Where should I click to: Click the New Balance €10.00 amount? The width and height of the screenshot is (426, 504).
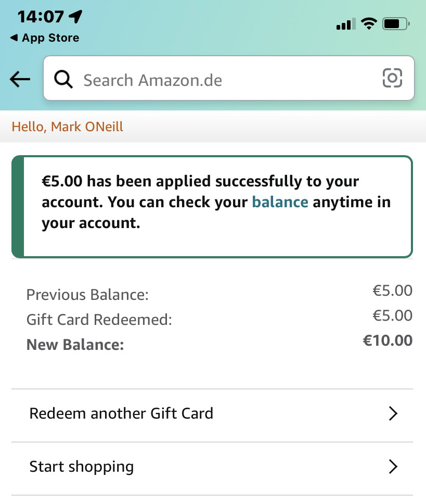[x=388, y=341]
